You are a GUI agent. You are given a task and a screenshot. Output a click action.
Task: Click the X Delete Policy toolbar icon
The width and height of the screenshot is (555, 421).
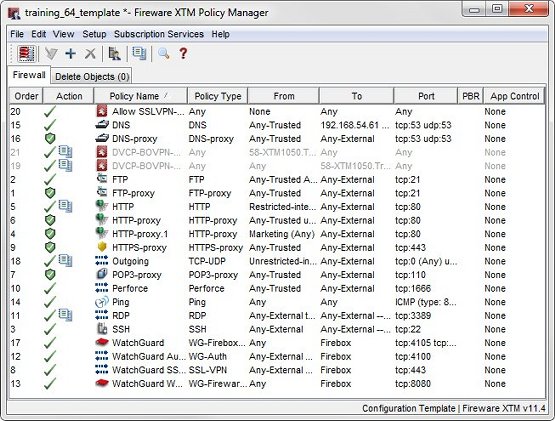90,54
